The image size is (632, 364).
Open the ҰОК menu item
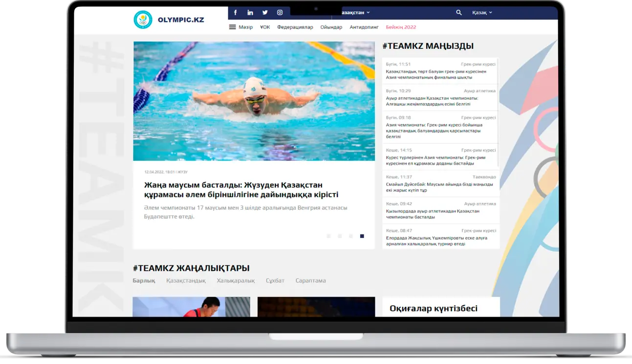point(265,27)
